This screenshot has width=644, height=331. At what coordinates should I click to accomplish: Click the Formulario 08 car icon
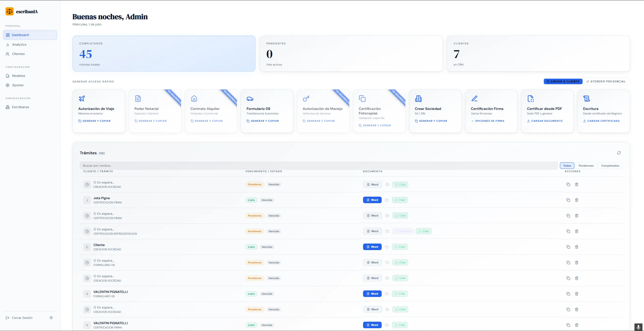click(250, 99)
